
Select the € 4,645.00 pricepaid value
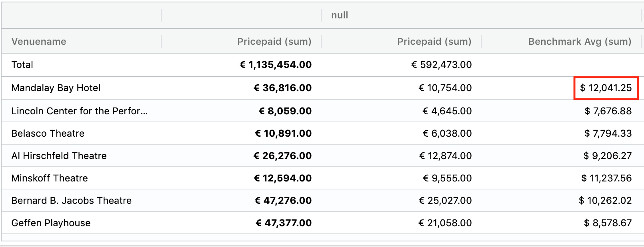click(x=447, y=111)
